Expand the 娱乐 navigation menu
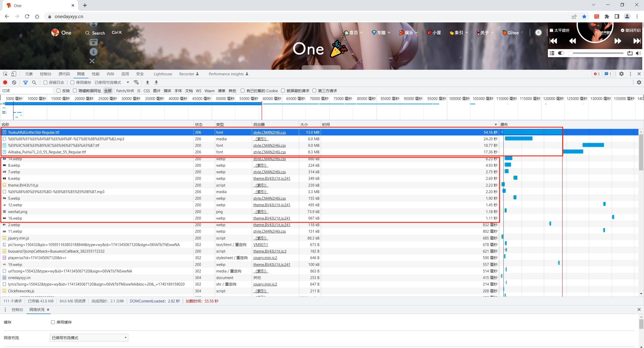 coord(409,32)
